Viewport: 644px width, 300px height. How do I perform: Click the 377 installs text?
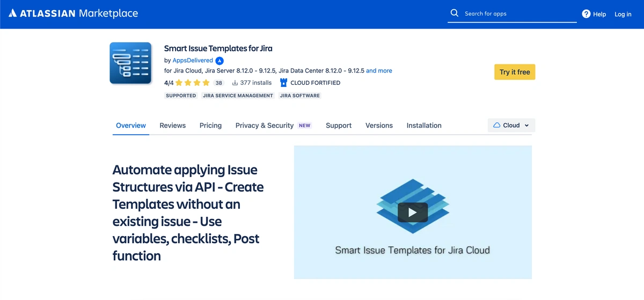pos(256,83)
